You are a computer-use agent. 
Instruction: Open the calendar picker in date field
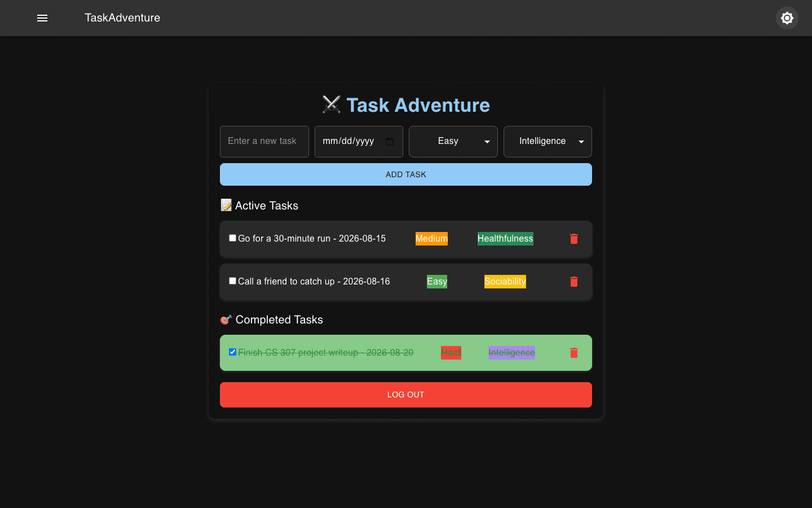(390, 141)
